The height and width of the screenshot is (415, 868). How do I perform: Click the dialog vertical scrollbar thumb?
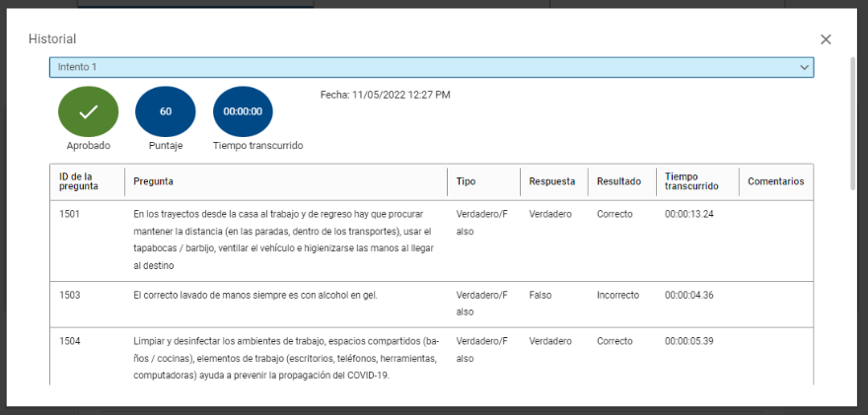[852, 123]
